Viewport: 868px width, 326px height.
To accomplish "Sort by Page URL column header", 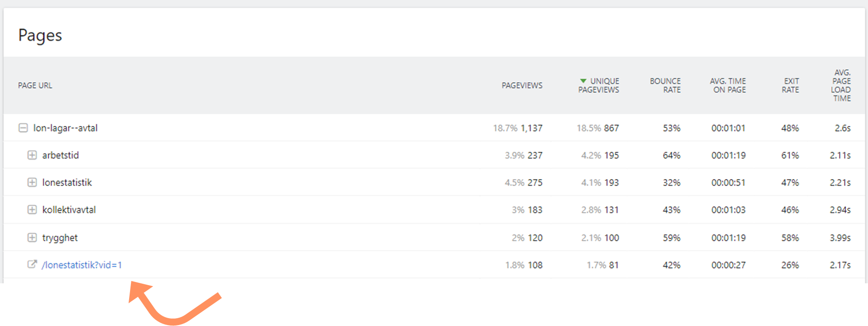I will [35, 85].
